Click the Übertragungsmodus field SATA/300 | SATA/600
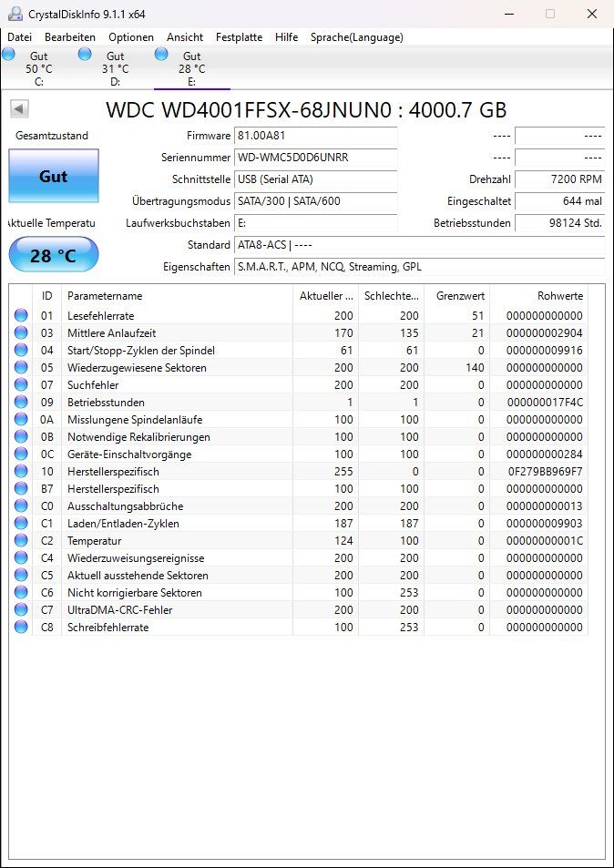This screenshot has height=868, width=614. click(x=315, y=201)
